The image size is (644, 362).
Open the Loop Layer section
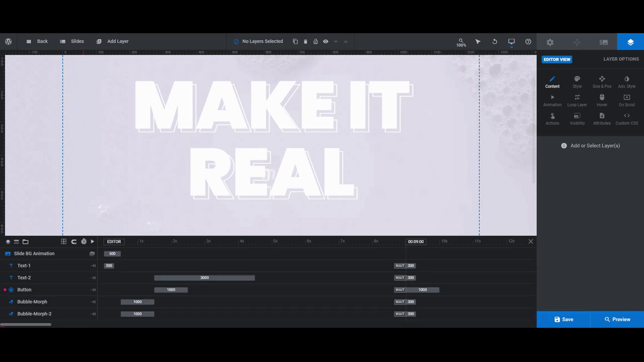coord(577,101)
